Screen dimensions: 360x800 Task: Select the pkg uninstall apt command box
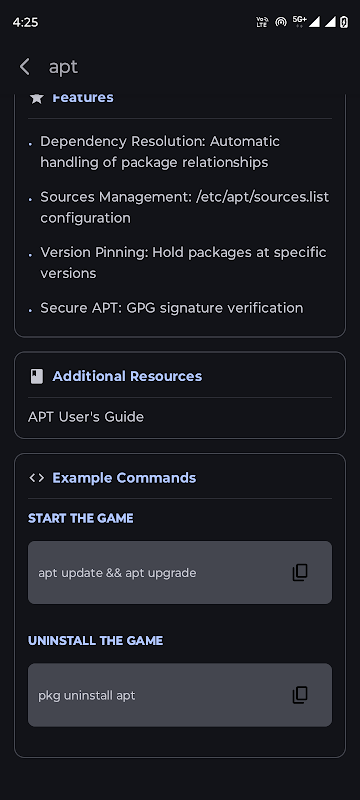180,695
